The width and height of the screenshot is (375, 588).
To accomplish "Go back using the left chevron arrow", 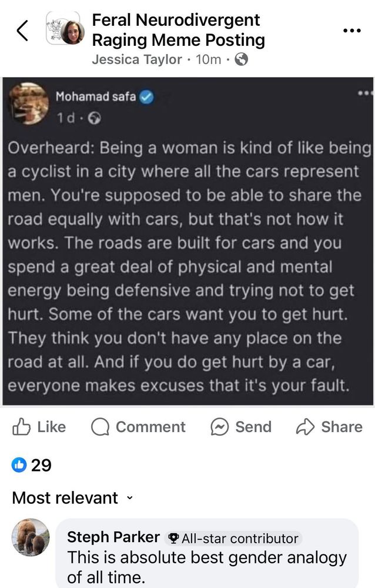I will tap(22, 31).
